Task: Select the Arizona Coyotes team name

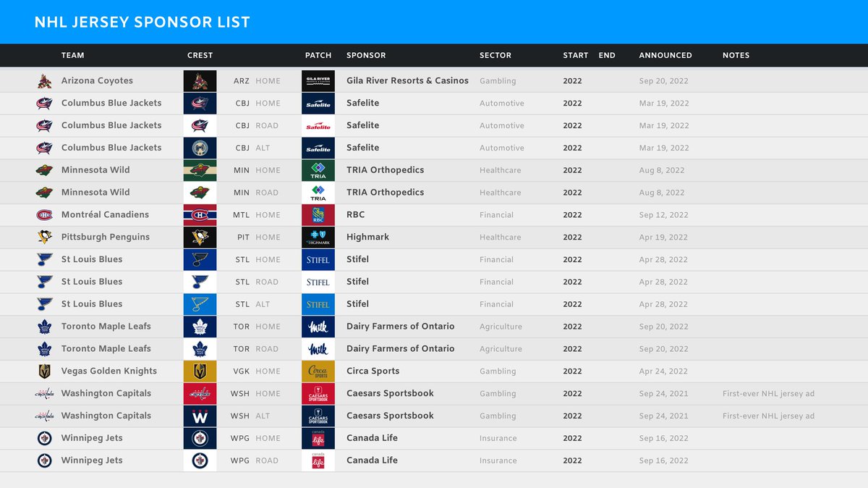Action: point(97,81)
